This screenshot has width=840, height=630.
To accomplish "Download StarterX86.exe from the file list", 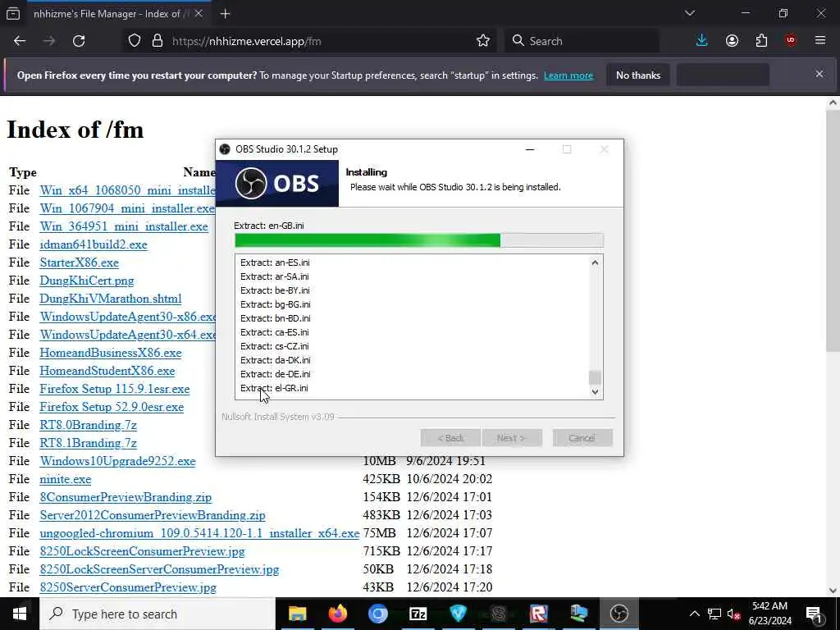I will point(80,262).
